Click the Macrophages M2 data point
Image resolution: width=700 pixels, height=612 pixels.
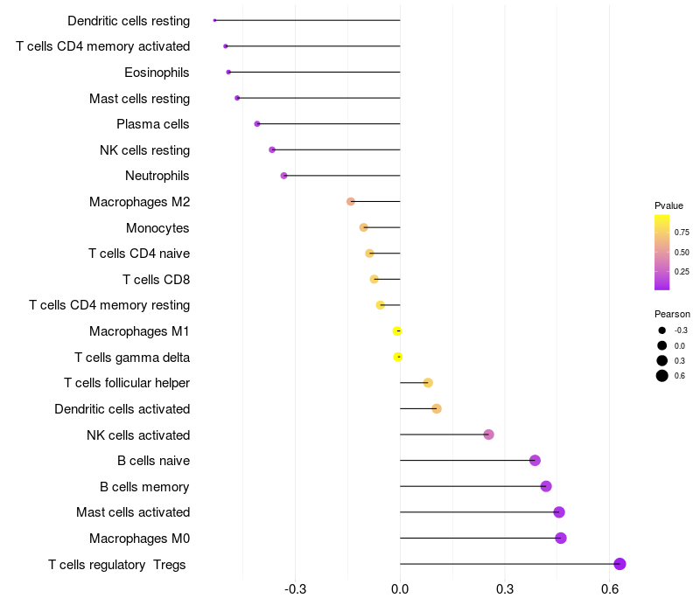tap(351, 202)
